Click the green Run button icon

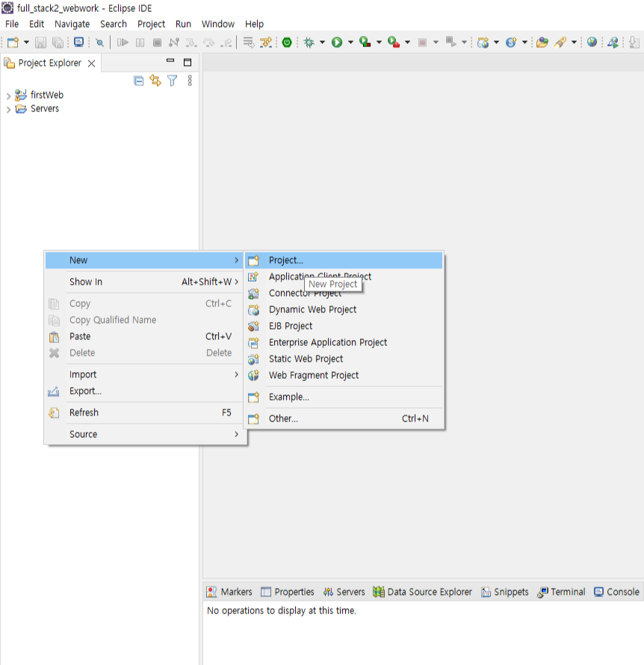(337, 42)
